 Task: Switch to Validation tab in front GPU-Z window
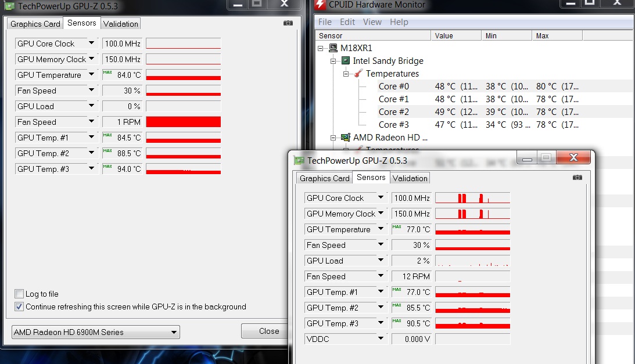(x=410, y=179)
